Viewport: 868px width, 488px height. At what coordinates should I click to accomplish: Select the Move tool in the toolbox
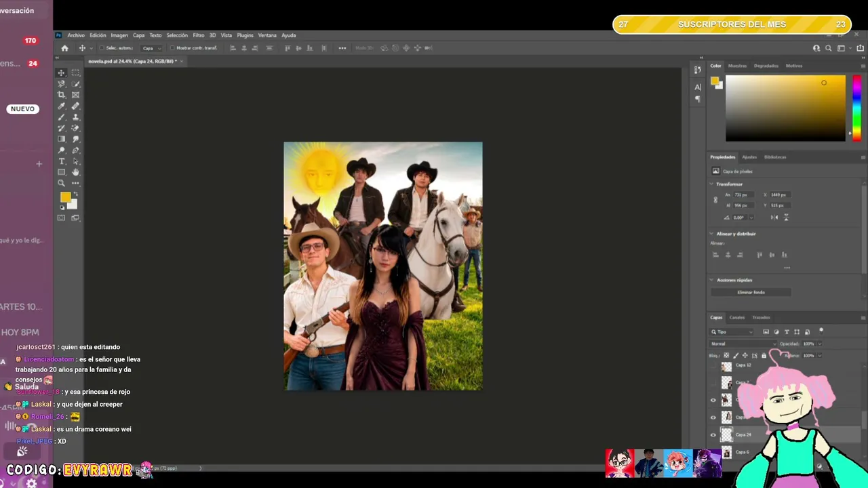pos(62,73)
